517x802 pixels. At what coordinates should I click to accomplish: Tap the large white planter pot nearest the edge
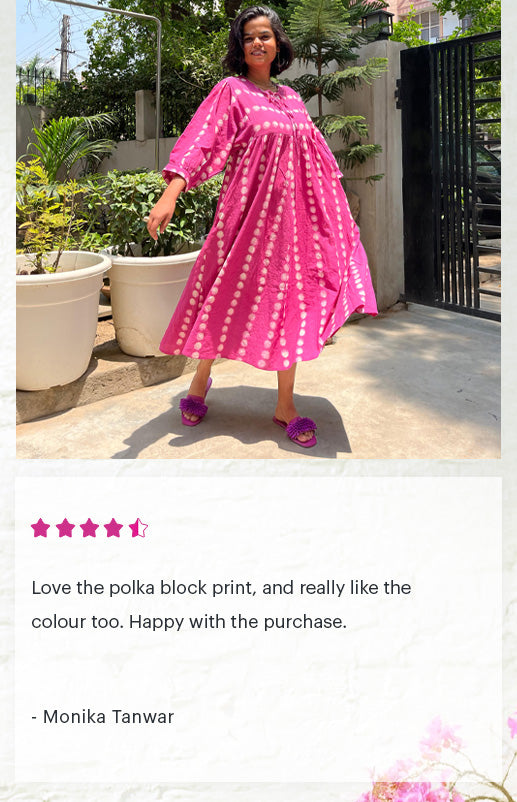coord(60,320)
